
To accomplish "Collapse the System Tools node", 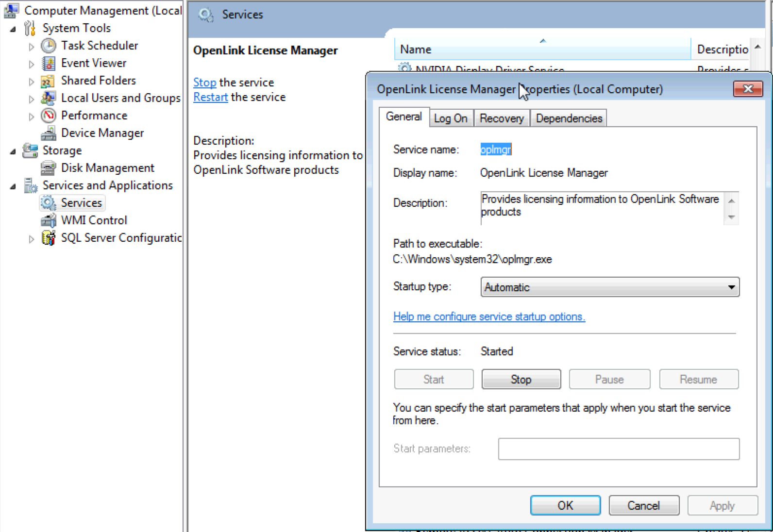I will pyautogui.click(x=13, y=30).
